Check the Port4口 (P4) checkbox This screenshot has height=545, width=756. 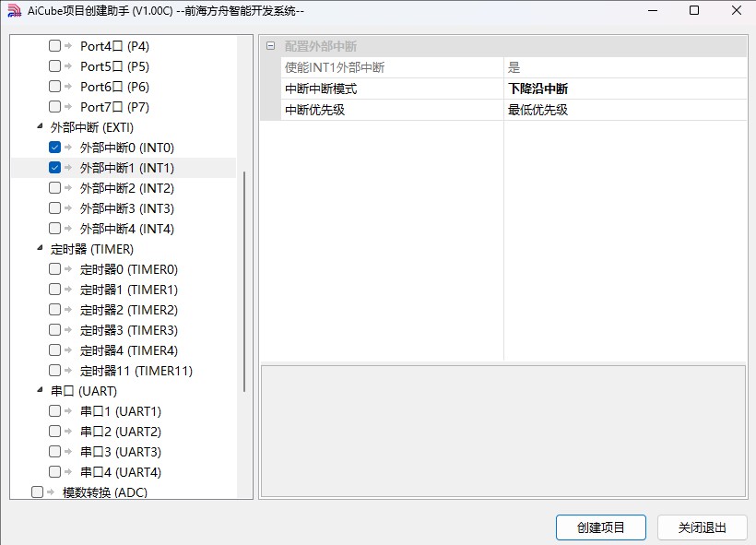(x=55, y=46)
